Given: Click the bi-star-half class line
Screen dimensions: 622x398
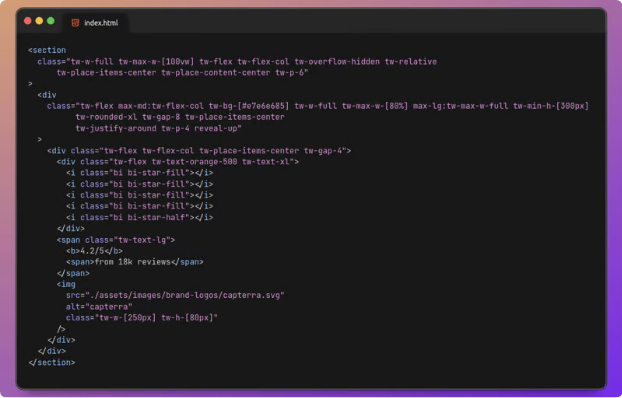Looking at the screenshot, I should pos(140,217).
